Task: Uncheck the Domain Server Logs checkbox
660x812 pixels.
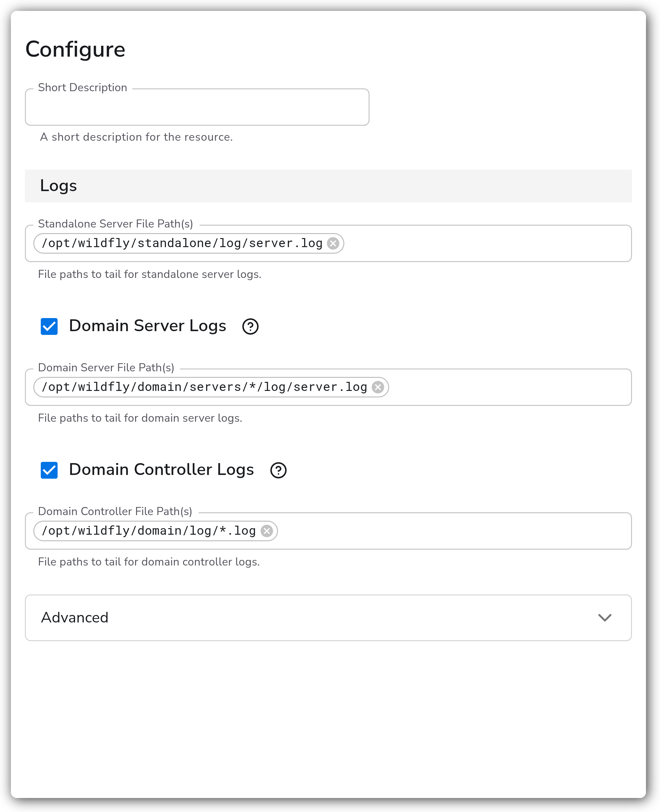Action: (x=49, y=326)
